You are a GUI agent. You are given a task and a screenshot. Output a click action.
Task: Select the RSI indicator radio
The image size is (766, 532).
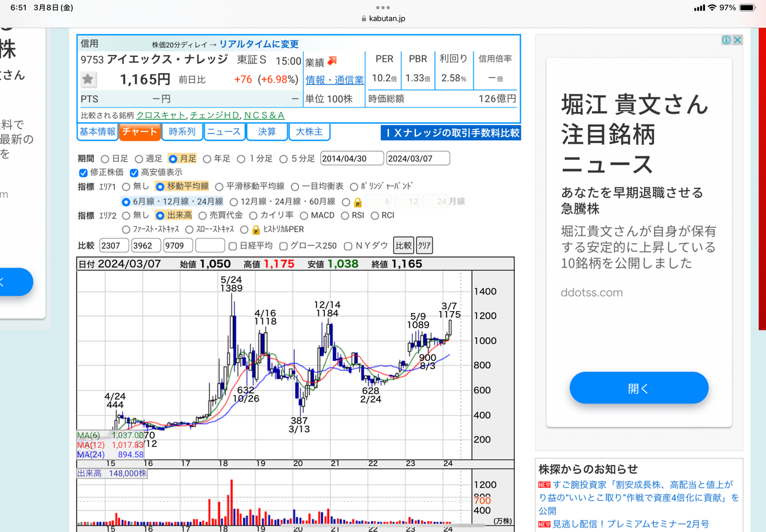(345, 215)
